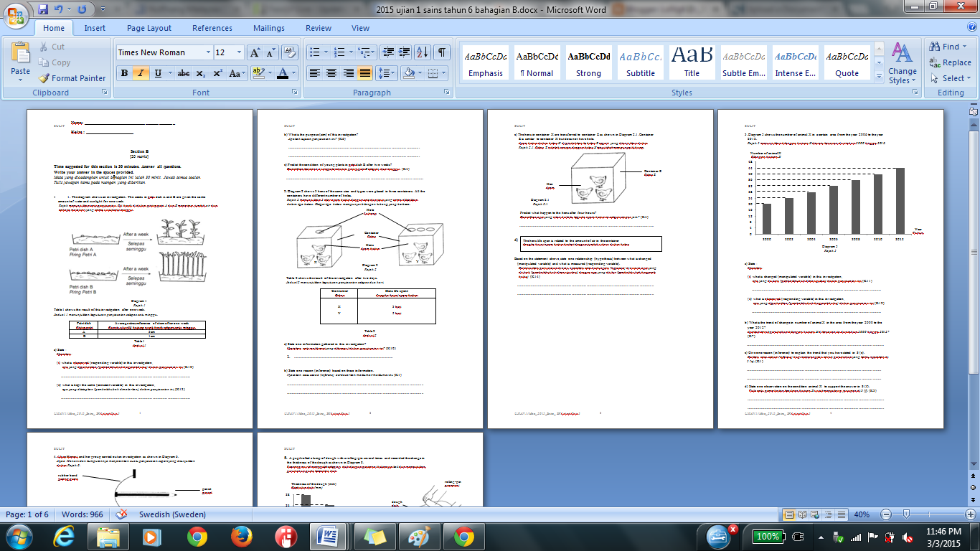Sort the selected text
Image resolution: width=980 pixels, height=551 pixels.
(423, 52)
